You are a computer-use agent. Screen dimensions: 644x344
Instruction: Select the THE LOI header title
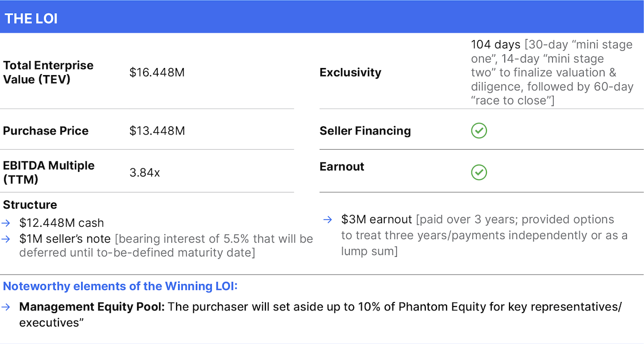pyautogui.click(x=31, y=19)
